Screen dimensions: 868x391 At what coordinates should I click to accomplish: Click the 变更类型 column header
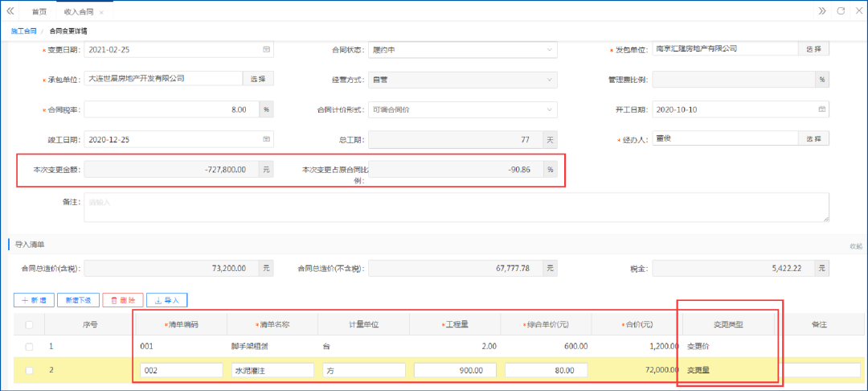point(728,324)
